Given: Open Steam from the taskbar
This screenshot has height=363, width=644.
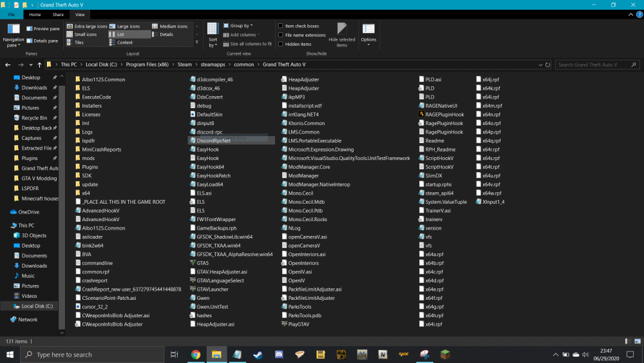Looking at the screenshot, I should point(259,355).
